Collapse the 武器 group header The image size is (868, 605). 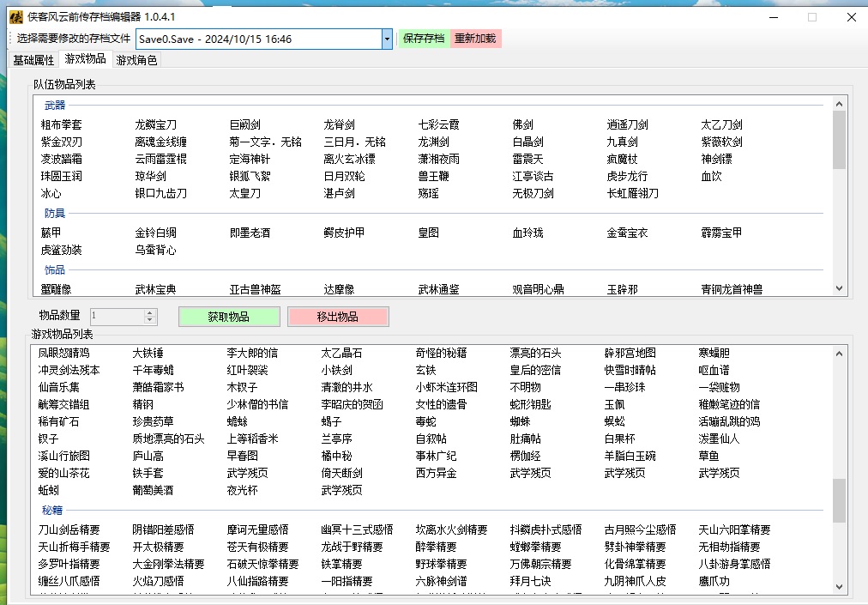[x=55, y=106]
